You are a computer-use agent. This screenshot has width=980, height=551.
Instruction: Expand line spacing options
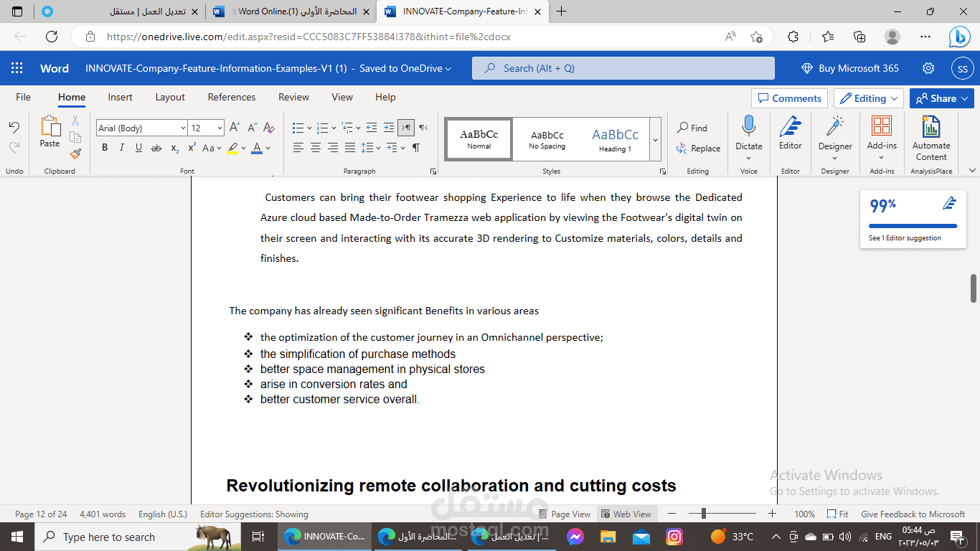[378, 148]
